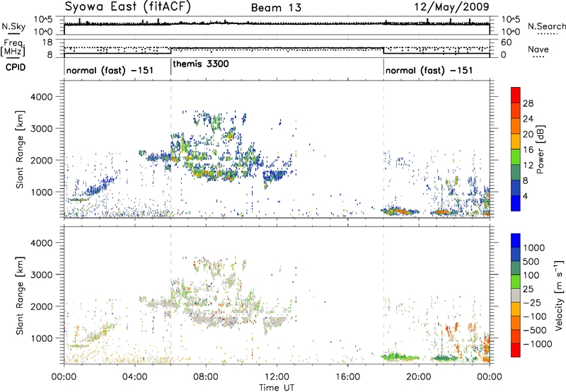
Task: Click the green velocity echo band near 19:00
Action: (x=400, y=357)
